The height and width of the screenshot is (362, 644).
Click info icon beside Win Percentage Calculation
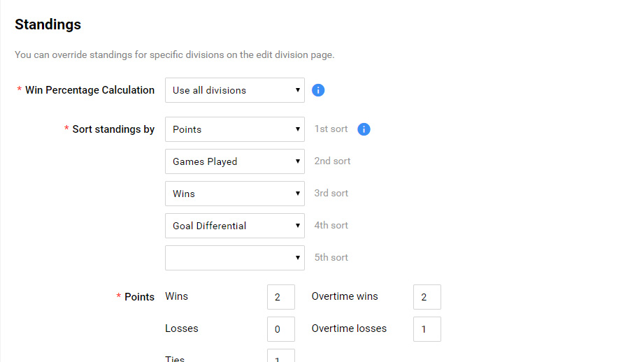pyautogui.click(x=318, y=90)
